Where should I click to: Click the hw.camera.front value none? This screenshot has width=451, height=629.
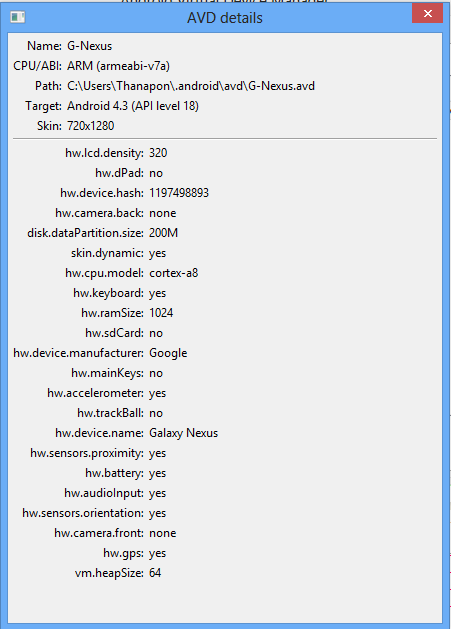coord(163,533)
